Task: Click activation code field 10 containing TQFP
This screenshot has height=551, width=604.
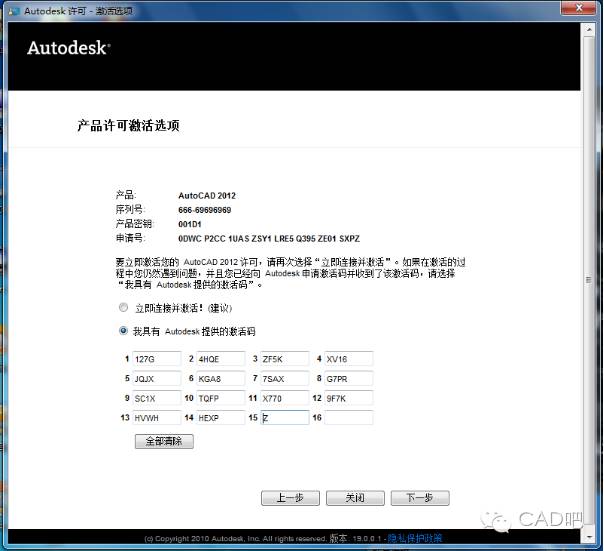Action: pyautogui.click(x=220, y=398)
